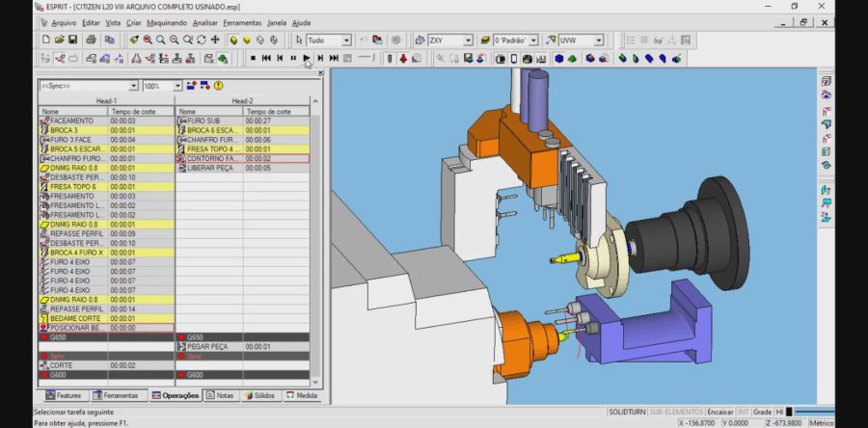The height and width of the screenshot is (428, 868).
Task: Click the simulation Play button
Action: click(307, 58)
